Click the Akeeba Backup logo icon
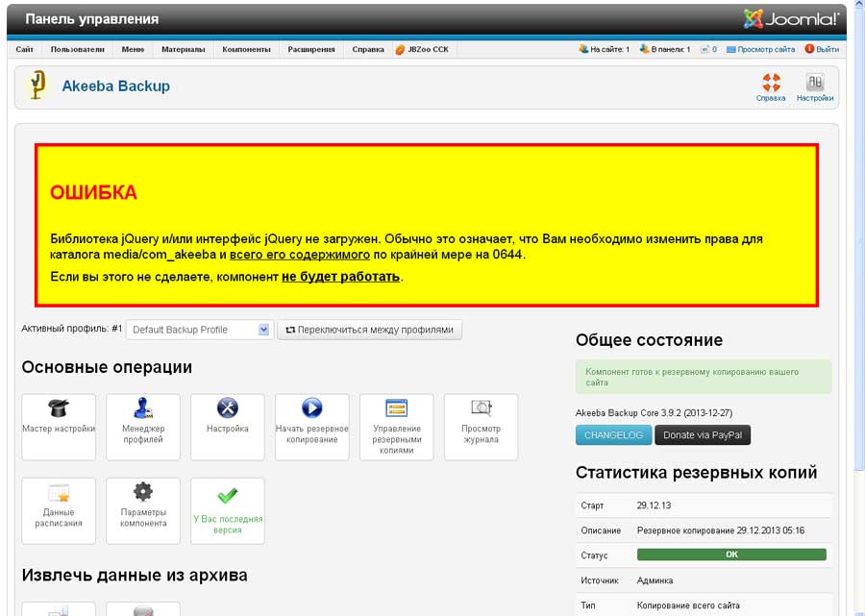865x616 pixels. click(37, 86)
